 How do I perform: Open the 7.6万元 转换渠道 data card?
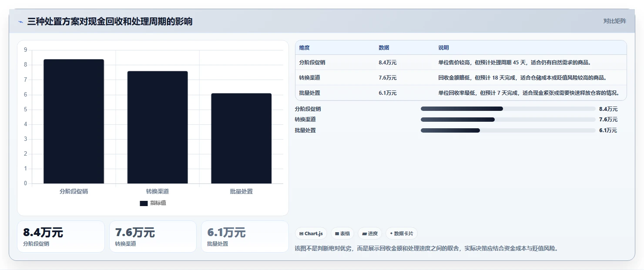pos(153,237)
